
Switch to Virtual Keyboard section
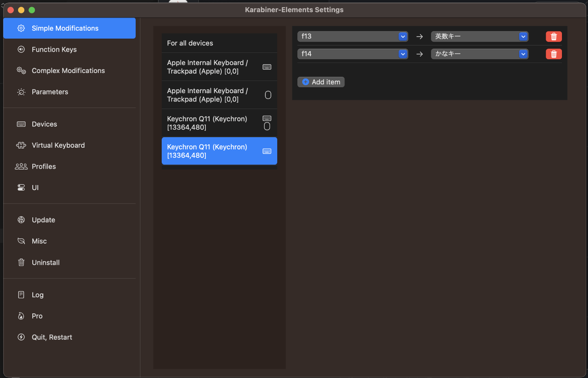pyautogui.click(x=69, y=145)
